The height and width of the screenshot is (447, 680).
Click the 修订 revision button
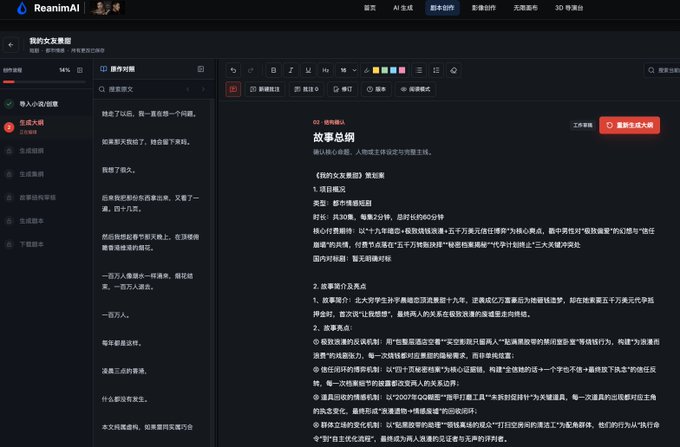343,89
